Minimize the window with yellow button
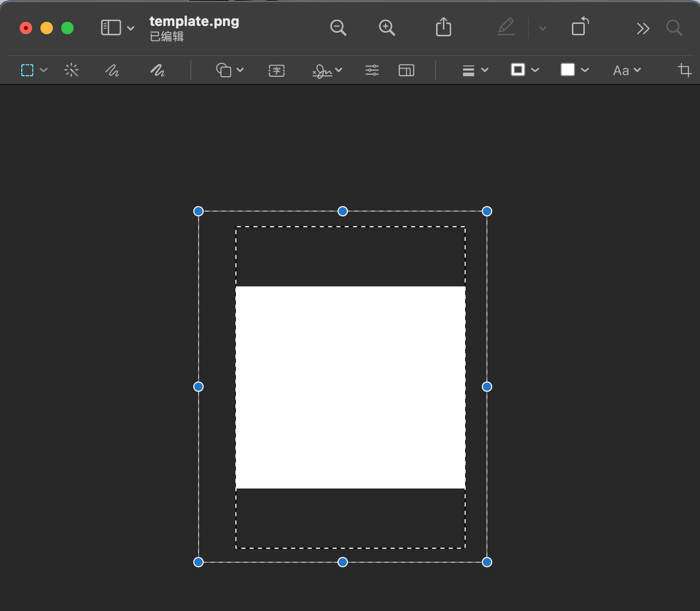The width and height of the screenshot is (700, 611). [47, 28]
